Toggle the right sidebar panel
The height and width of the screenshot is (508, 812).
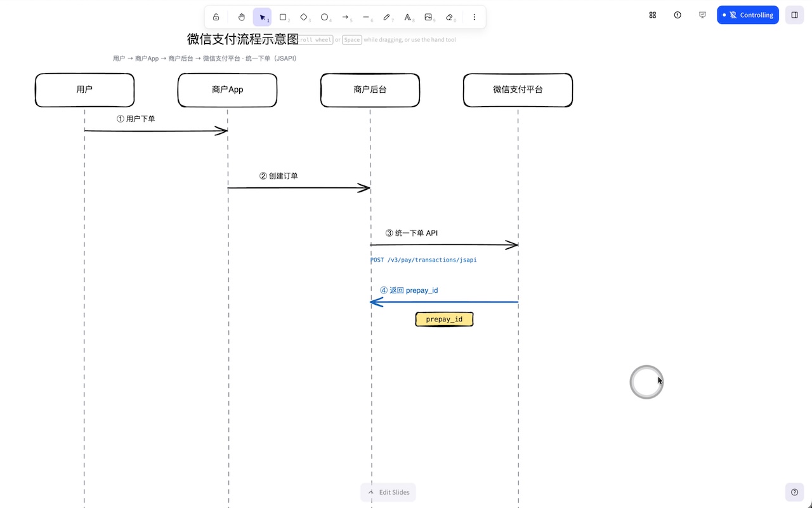(x=795, y=15)
